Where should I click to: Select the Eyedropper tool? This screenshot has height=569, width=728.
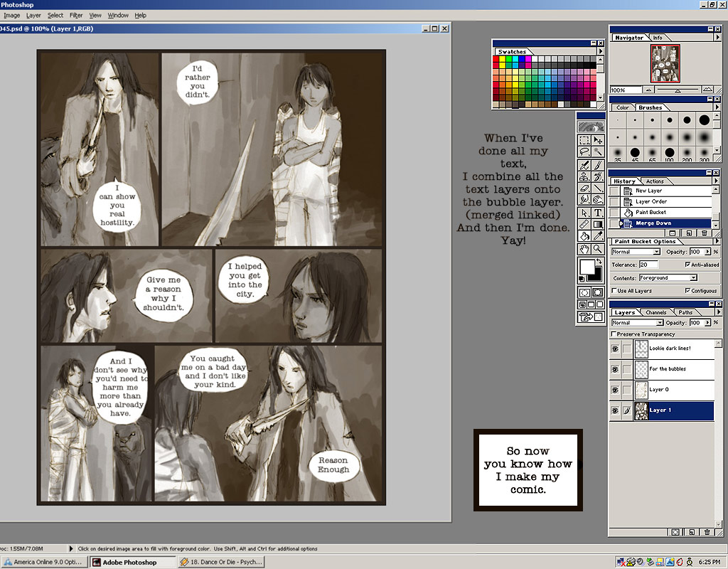[x=598, y=236]
